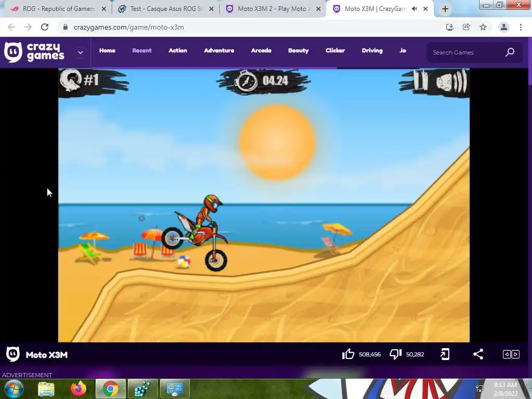Toggle theater mode icon

pyautogui.click(x=511, y=354)
